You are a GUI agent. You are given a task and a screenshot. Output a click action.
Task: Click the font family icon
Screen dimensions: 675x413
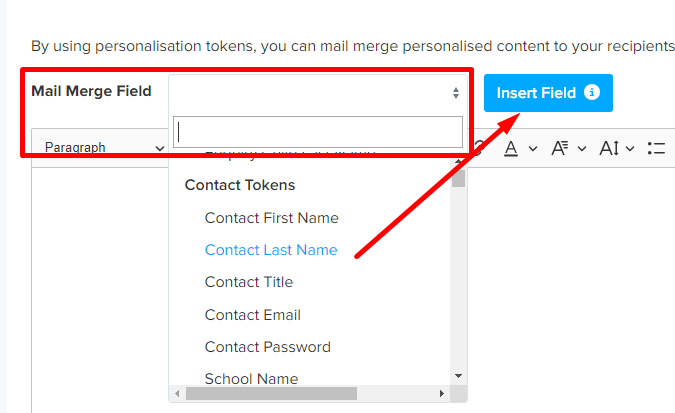click(560, 149)
